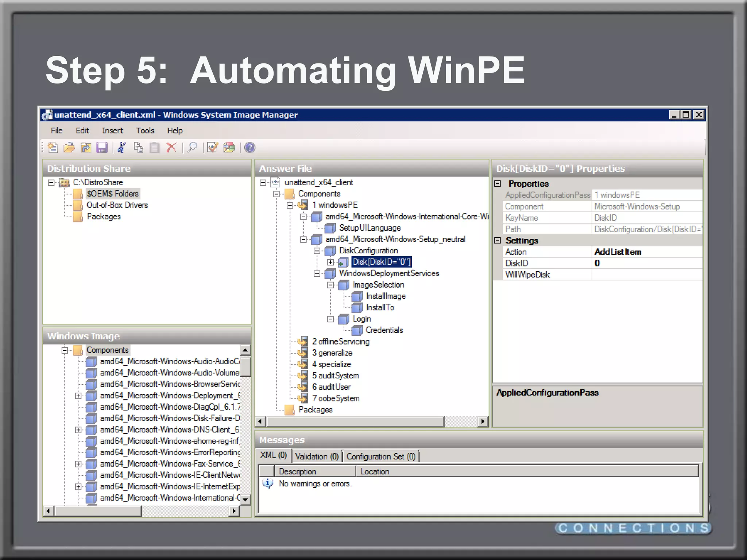Click the Action value AddListItem
Screen dimensions: 747x560
(647, 252)
